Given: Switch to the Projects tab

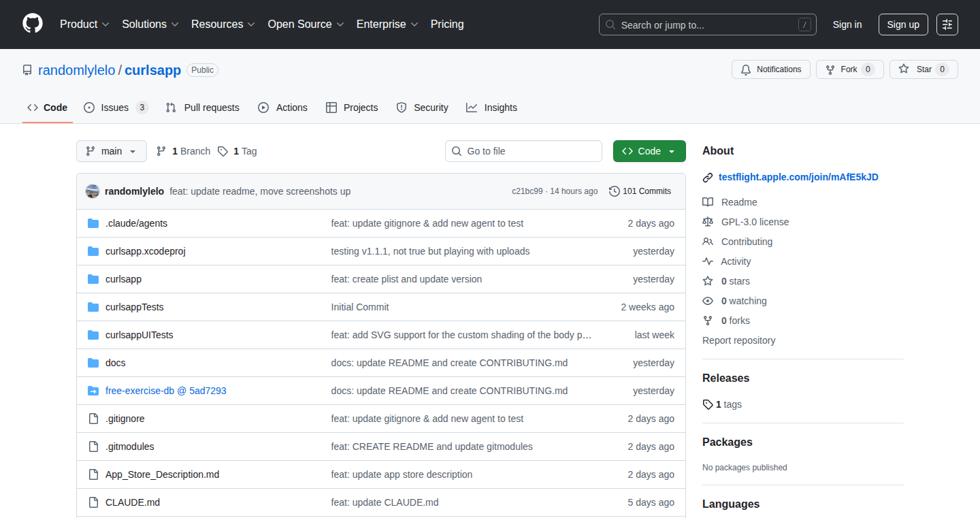Looking at the screenshot, I should 352,108.
